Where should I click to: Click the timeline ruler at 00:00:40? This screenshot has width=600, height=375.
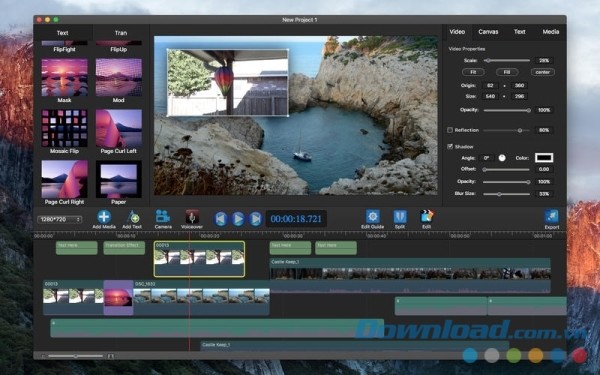377,236
